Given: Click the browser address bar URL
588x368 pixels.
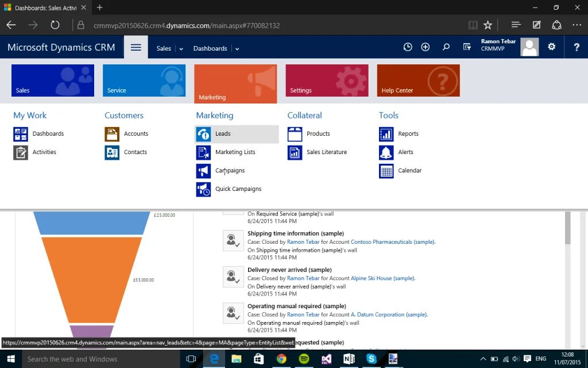Looking at the screenshot, I should (187, 25).
